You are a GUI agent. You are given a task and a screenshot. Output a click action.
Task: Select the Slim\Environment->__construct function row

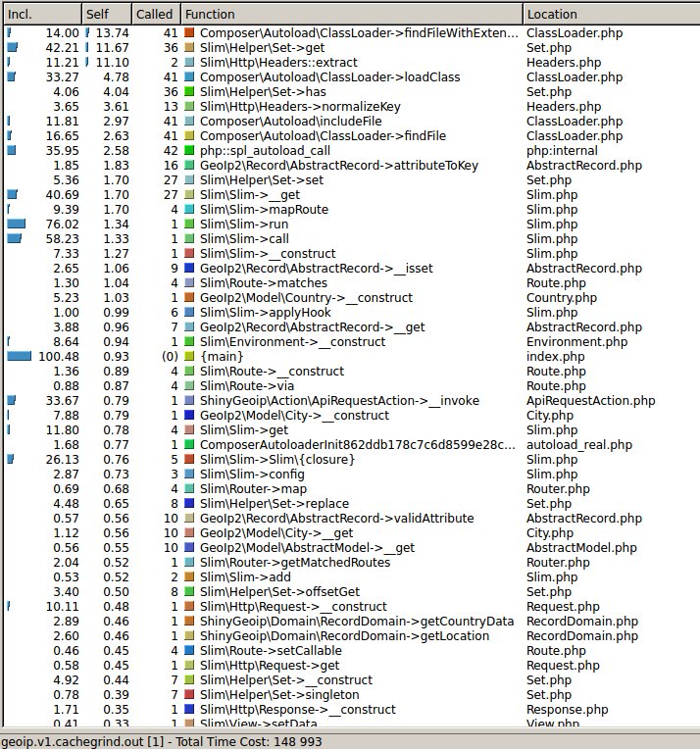coord(352,342)
